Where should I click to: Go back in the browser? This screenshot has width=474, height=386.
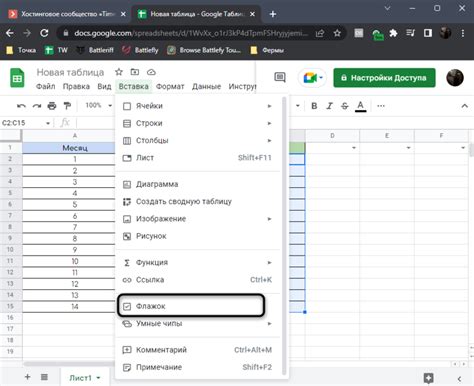pos(10,33)
